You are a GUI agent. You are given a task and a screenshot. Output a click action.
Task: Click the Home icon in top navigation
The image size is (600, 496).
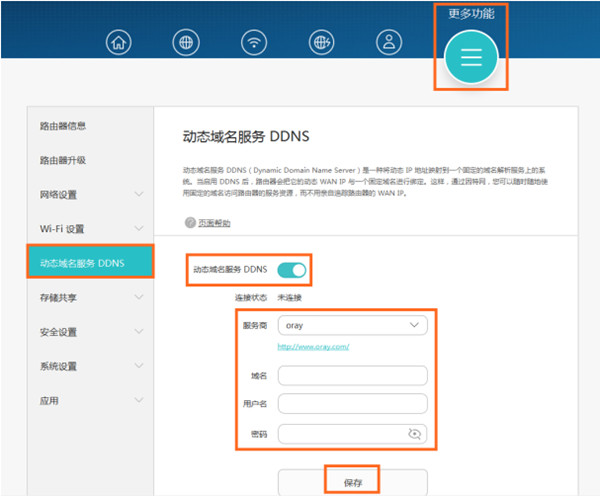120,42
